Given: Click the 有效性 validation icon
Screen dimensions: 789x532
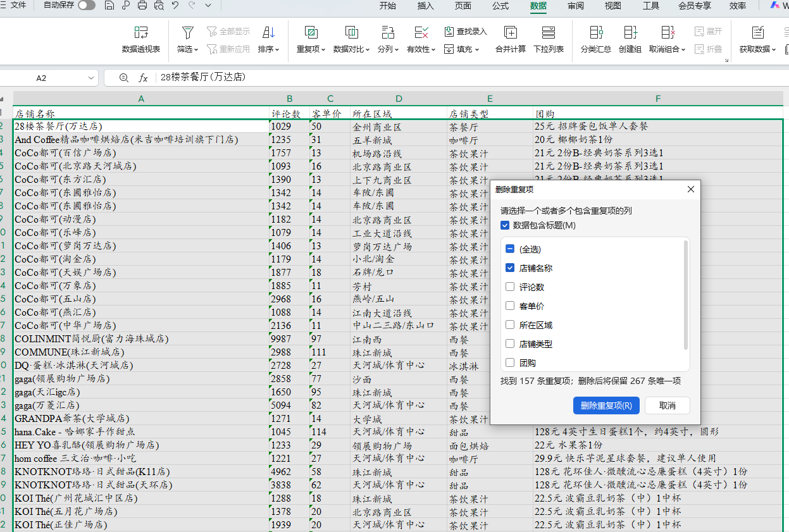Looking at the screenshot, I should click(421, 33).
